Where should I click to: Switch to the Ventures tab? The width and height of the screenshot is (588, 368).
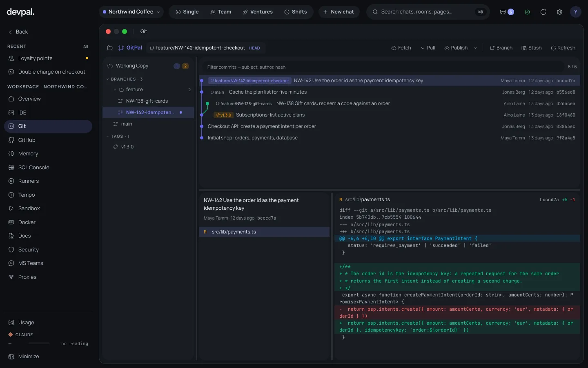coord(258,12)
